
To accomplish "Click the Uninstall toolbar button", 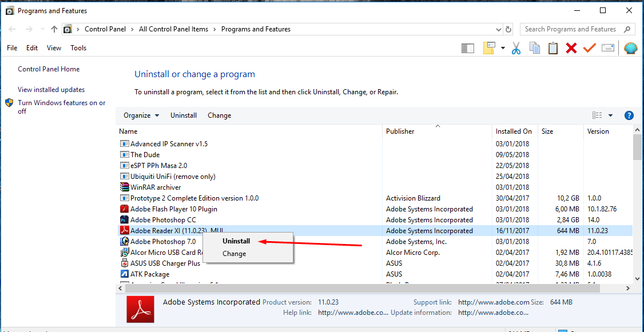I will pos(184,115).
